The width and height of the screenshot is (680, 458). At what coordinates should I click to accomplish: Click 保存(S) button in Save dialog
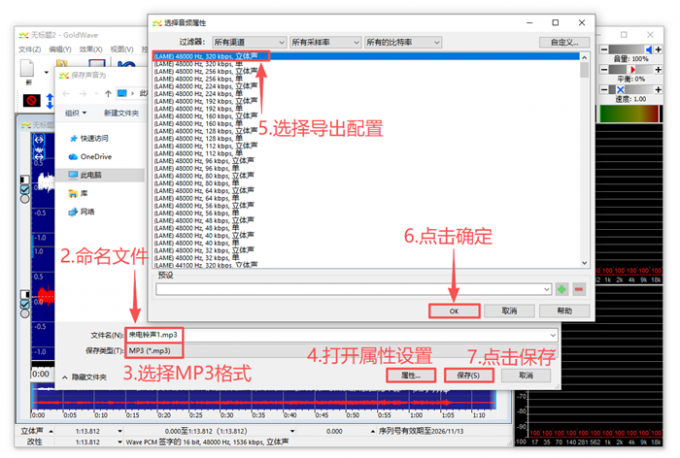[x=468, y=375]
